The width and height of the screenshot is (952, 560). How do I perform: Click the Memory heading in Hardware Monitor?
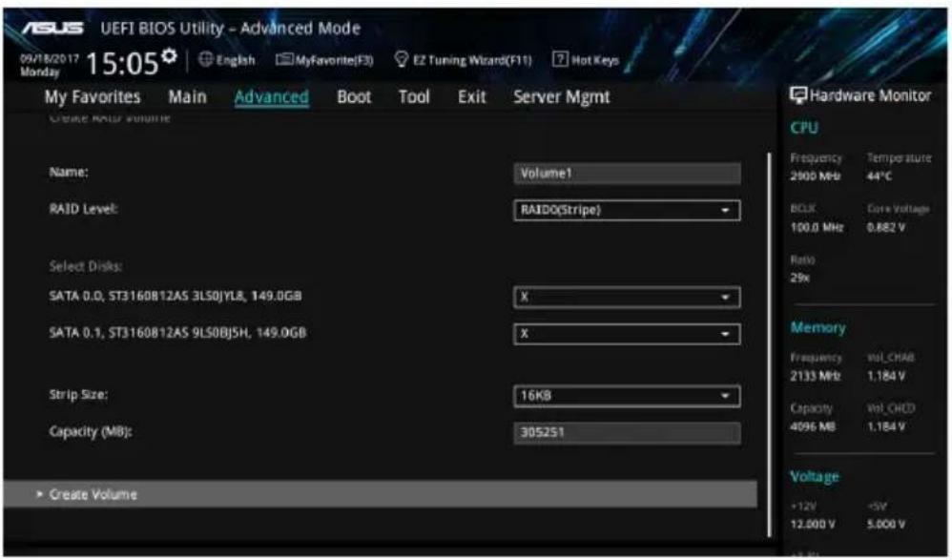point(817,327)
